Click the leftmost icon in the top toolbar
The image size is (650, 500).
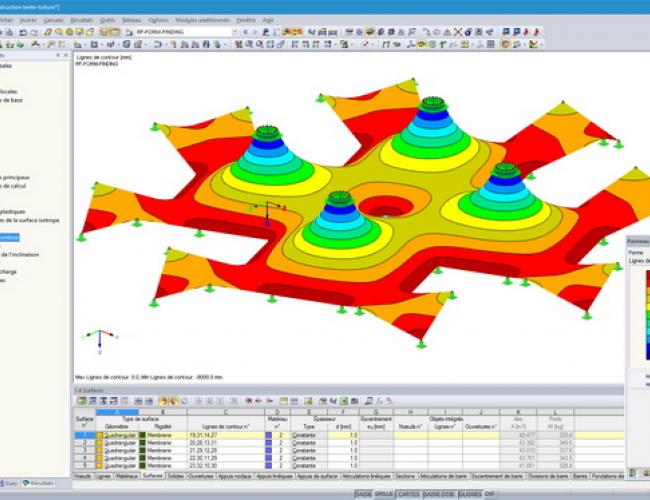[5, 32]
